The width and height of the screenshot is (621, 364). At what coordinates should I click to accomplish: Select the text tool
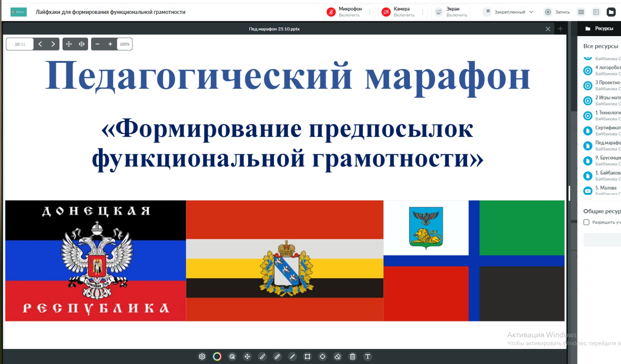pos(368,357)
